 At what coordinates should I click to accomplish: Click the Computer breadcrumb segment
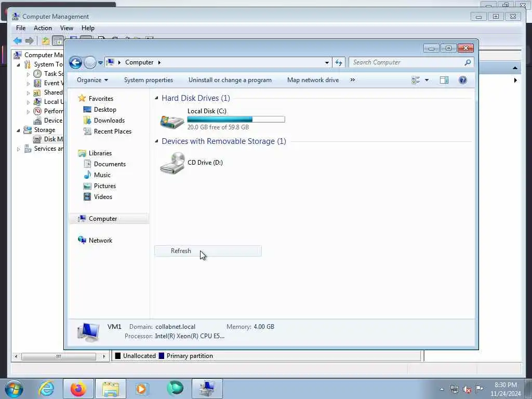(139, 62)
